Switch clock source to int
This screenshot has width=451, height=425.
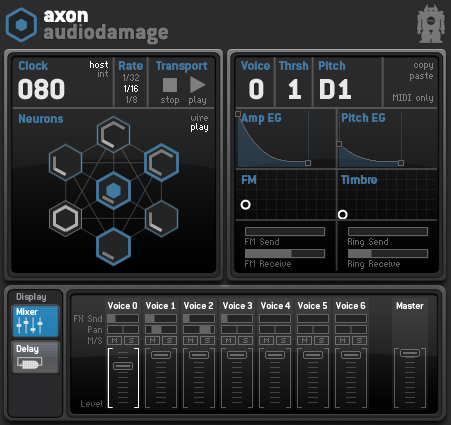tap(103, 74)
